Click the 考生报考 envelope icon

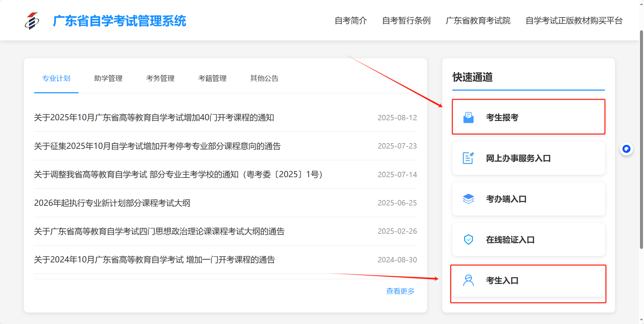pos(468,118)
